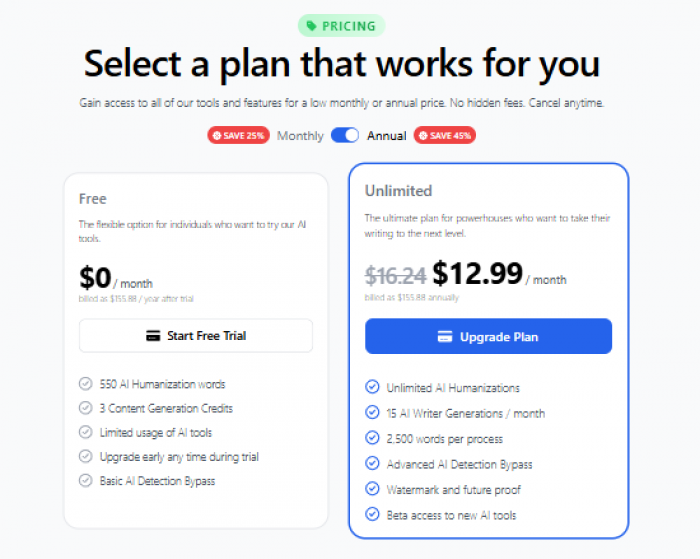Click checkmark icon beside Basic AI Detection Bypass
Image resolution: width=700 pixels, height=559 pixels.
(86, 480)
